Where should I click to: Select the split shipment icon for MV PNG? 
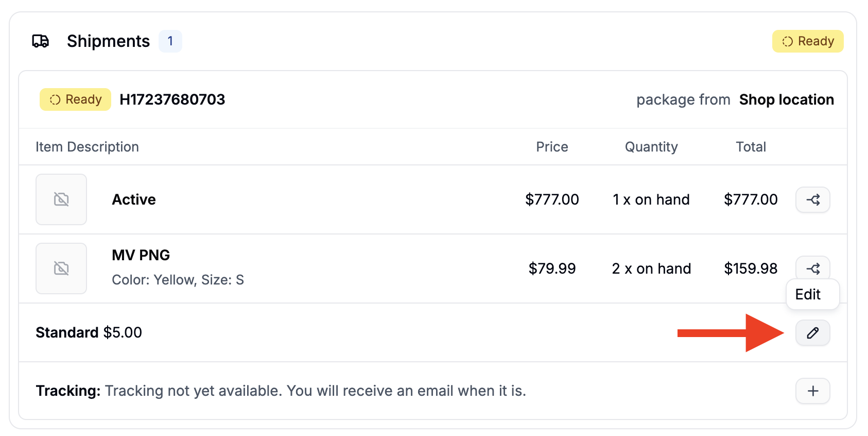tap(812, 268)
